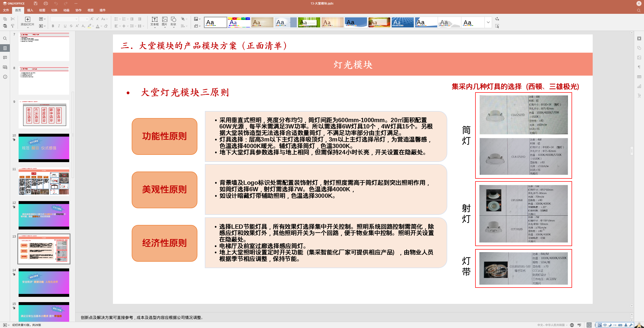
Task: Open the slide settings icon in right sidebar
Action: [639, 38]
